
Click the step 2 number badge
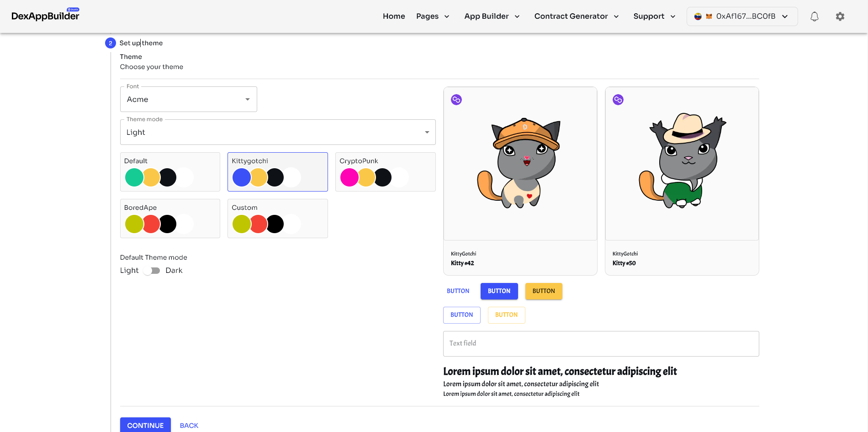point(110,43)
